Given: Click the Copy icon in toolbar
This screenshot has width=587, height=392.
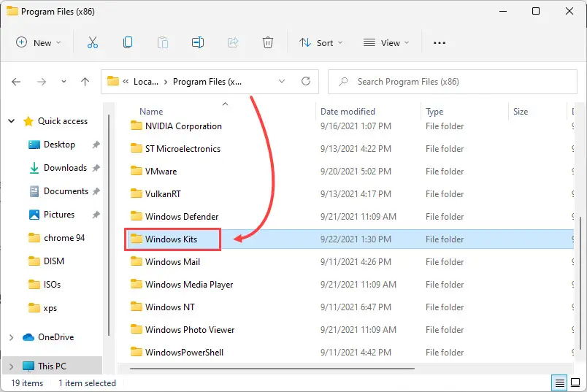Looking at the screenshot, I should [x=128, y=42].
